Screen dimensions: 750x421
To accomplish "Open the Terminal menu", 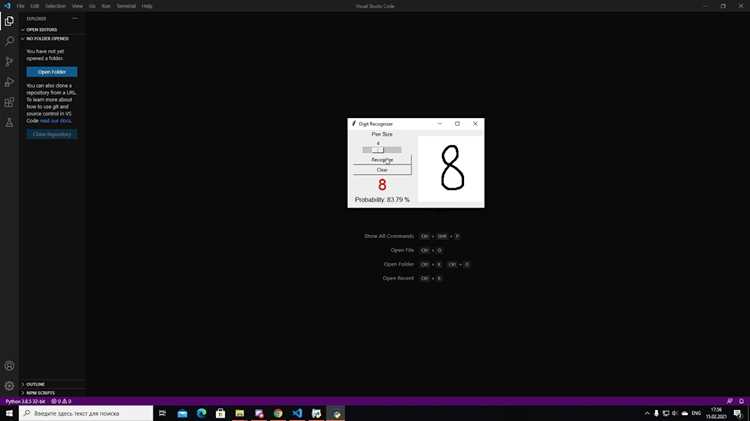I will (126, 6).
